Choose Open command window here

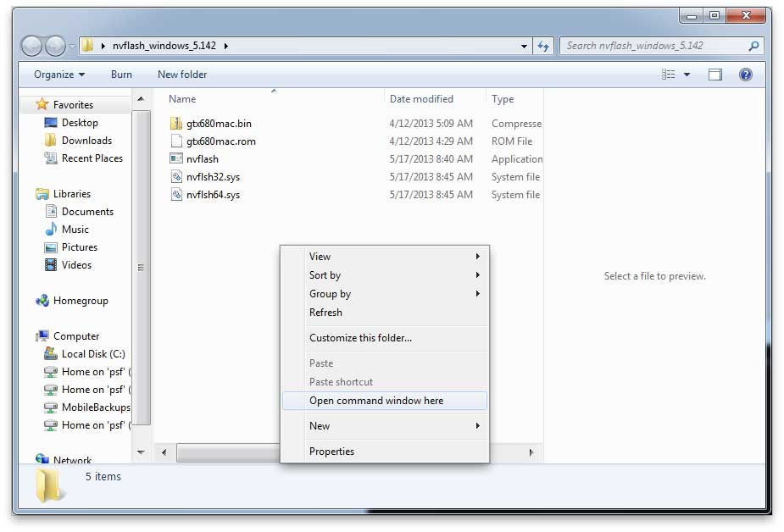tap(385, 401)
